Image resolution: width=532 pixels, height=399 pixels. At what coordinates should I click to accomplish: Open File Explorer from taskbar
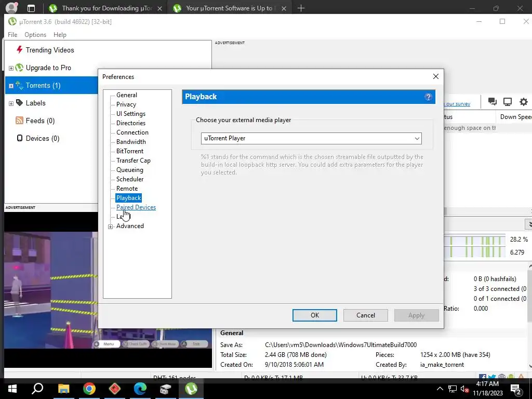[63, 389]
